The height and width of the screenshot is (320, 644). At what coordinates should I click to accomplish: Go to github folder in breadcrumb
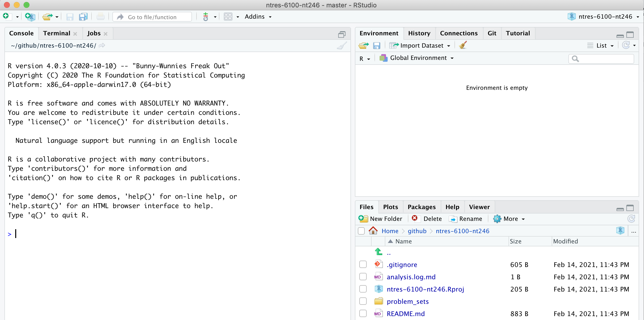point(417,231)
